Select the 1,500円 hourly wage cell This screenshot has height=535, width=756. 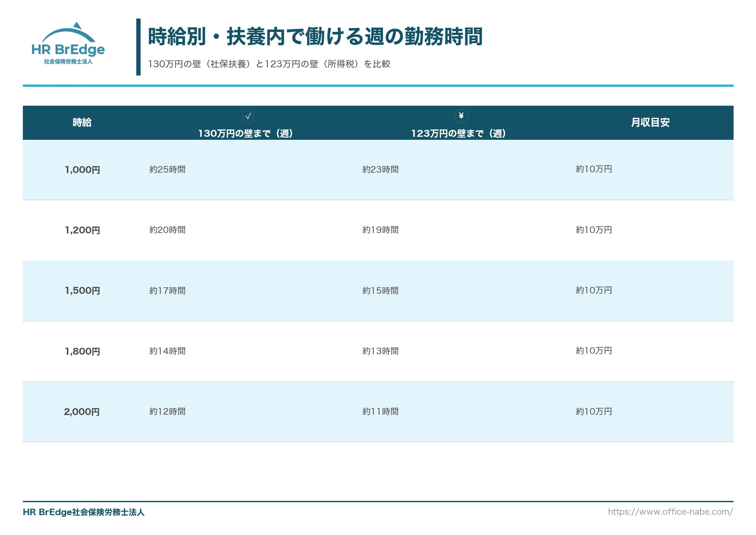point(82,290)
